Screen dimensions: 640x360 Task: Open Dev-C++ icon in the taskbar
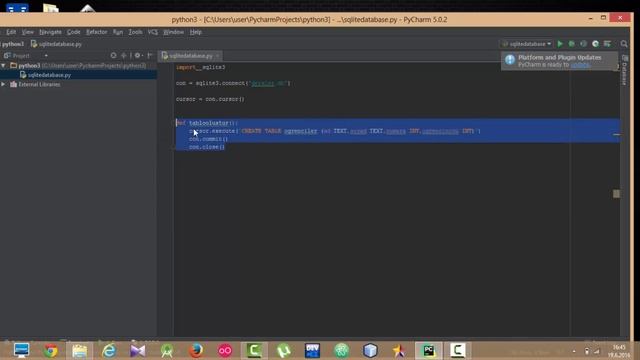(312, 351)
